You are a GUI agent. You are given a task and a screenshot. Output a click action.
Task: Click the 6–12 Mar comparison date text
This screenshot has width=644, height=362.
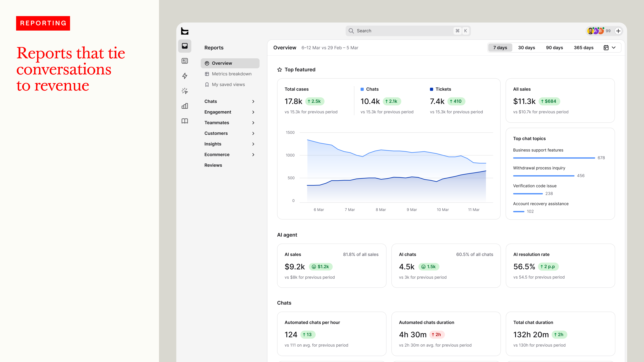coord(330,48)
